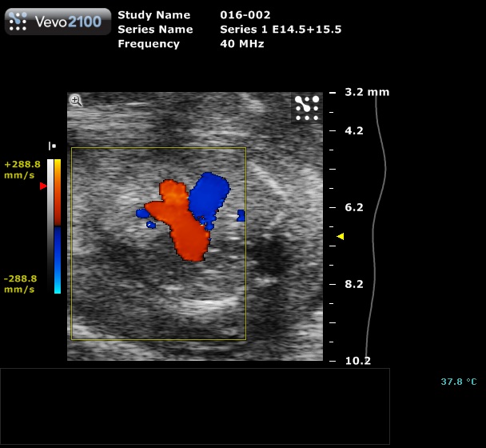Click the 'Frequency' field label
This screenshot has width=486, height=448.
[x=149, y=44]
